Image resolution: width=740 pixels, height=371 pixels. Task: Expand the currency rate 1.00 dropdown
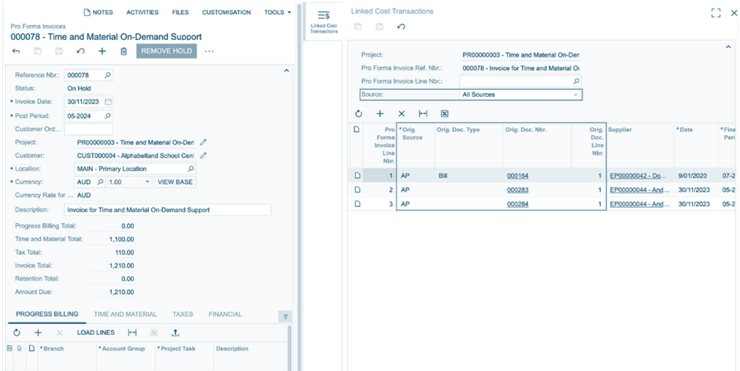click(x=147, y=182)
